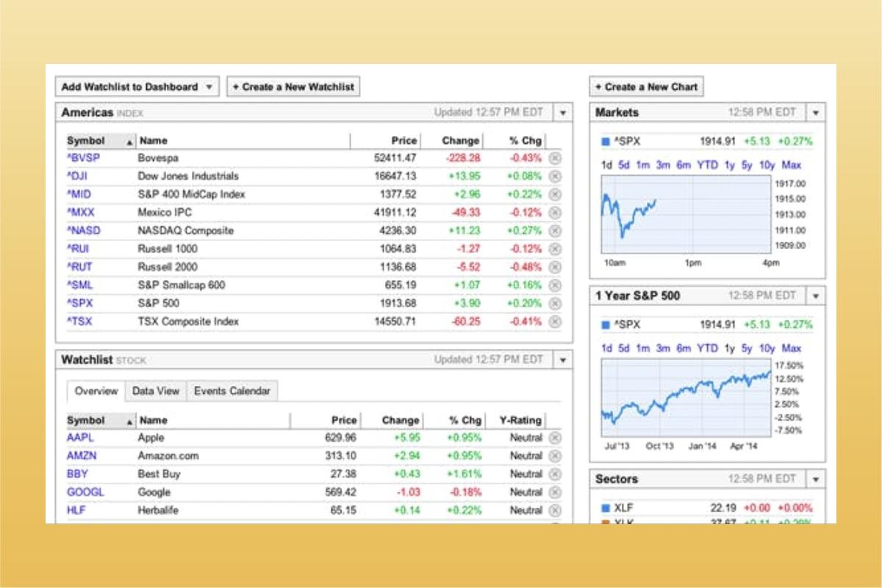
Task: Click the Markets intraday chart area
Action: (685, 215)
